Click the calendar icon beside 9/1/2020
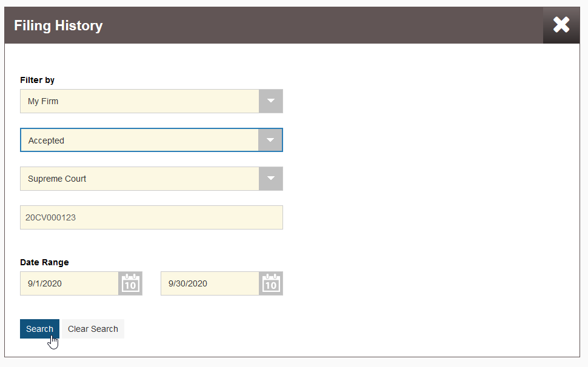 pyautogui.click(x=130, y=283)
